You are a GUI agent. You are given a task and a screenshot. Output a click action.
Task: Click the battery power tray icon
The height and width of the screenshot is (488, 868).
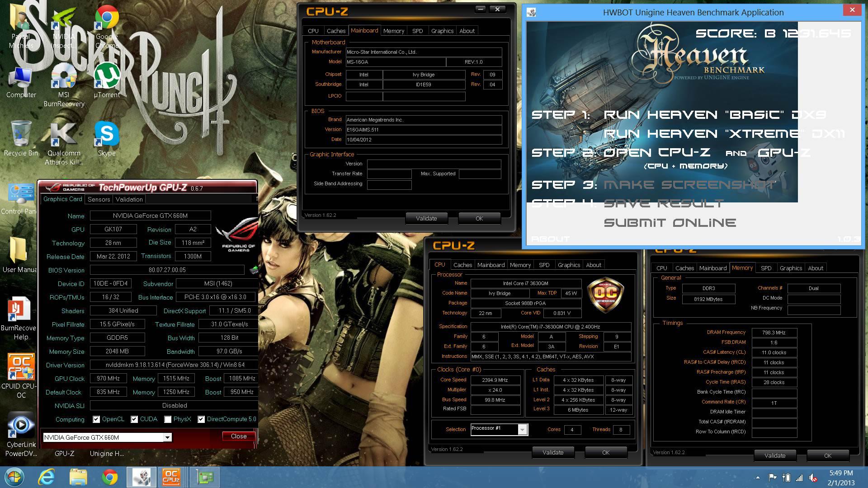786,478
